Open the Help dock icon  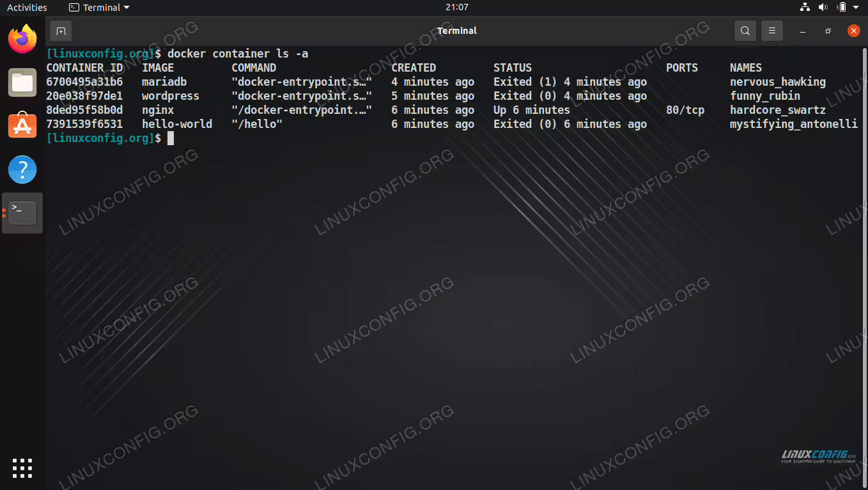pyautogui.click(x=22, y=170)
